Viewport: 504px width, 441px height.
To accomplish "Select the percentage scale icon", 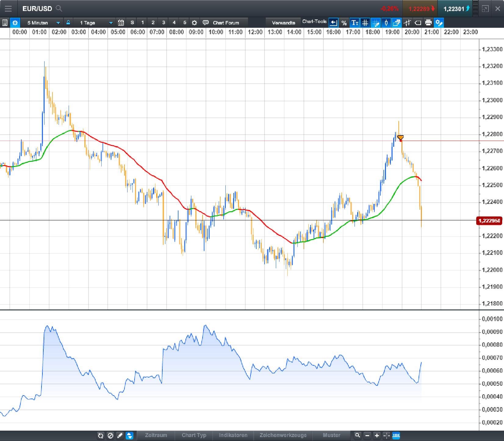I will coord(344,23).
